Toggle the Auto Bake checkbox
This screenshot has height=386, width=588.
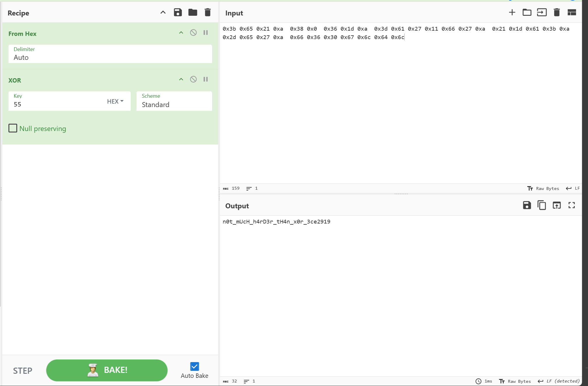(195, 366)
